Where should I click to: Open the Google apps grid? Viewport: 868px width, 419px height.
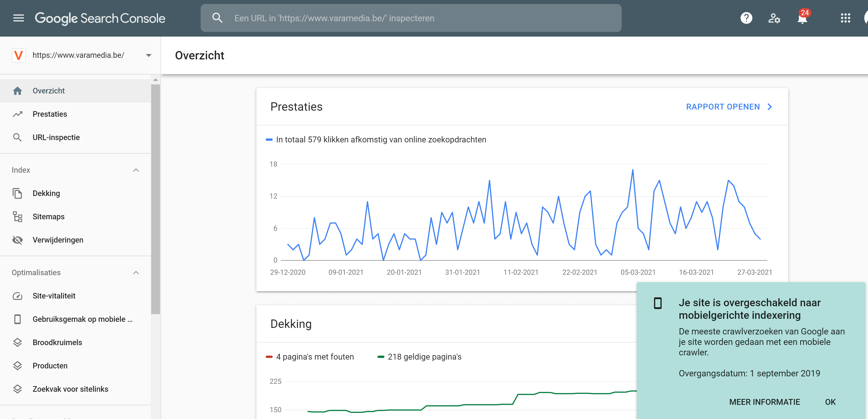click(845, 18)
